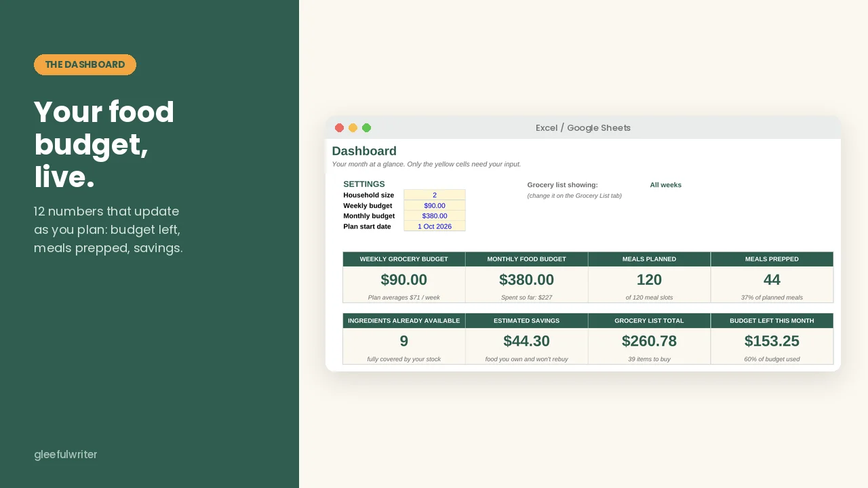Click the 'All weeks' grocery list value

click(666, 185)
